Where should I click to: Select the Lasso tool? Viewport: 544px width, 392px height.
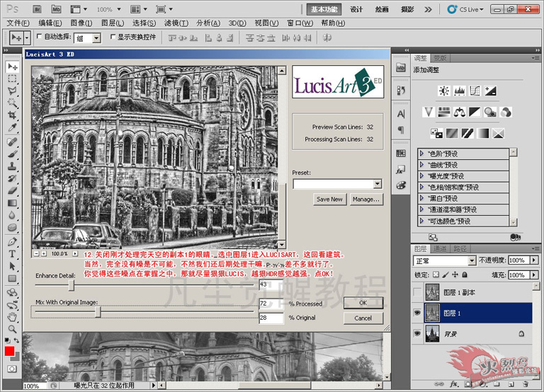click(x=13, y=91)
